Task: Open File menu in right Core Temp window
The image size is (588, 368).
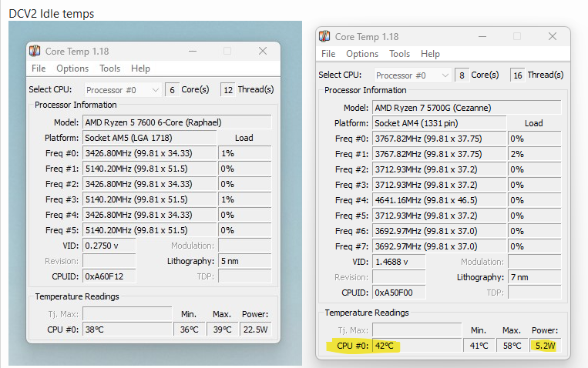Action: 328,54
